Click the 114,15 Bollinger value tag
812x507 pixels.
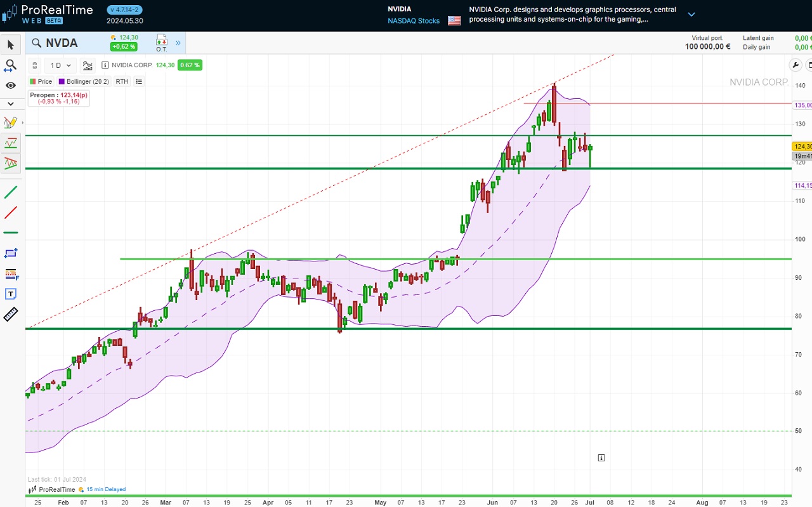coord(802,185)
